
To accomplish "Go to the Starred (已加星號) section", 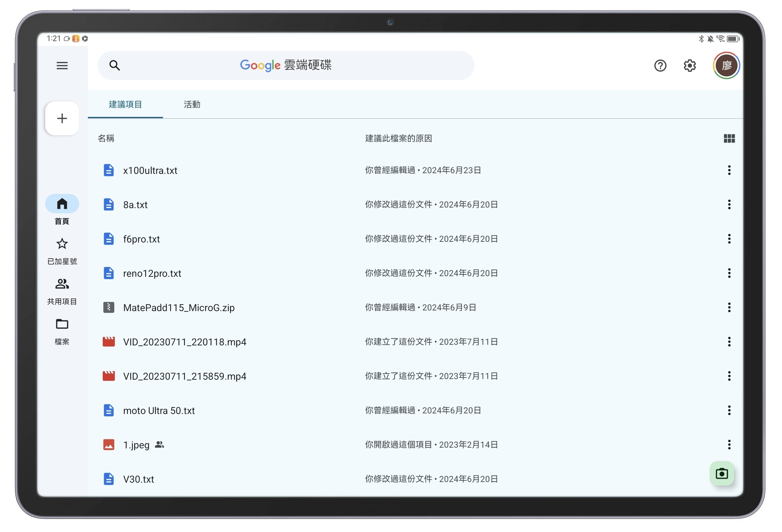I will coord(62,251).
